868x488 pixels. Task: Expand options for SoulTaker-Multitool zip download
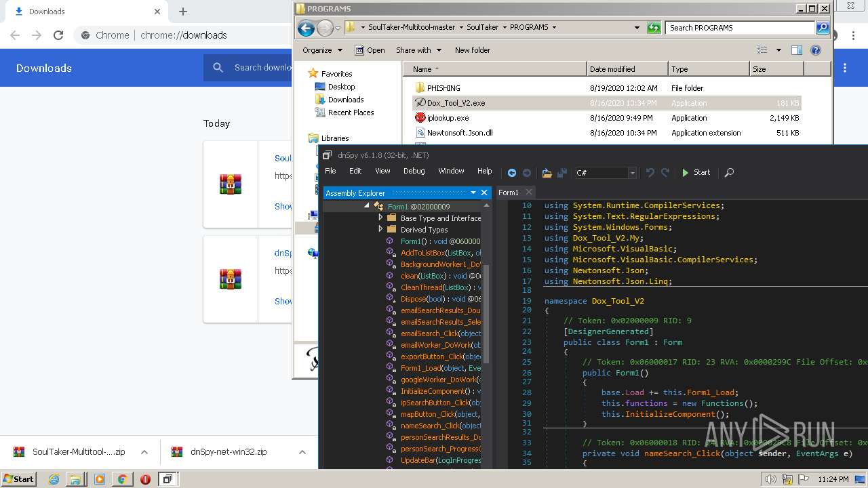(144, 452)
